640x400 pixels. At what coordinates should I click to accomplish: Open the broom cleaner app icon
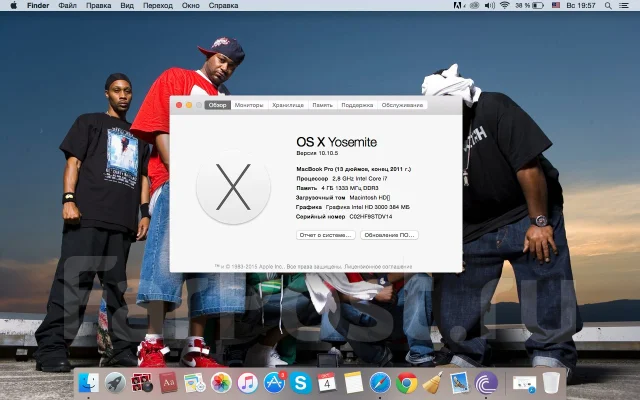[x=433, y=383]
